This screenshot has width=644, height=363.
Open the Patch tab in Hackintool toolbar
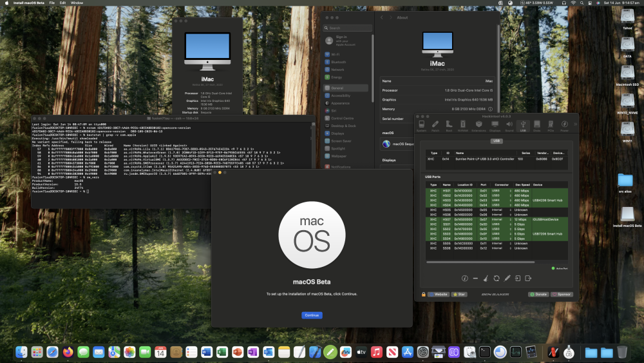pos(435,126)
